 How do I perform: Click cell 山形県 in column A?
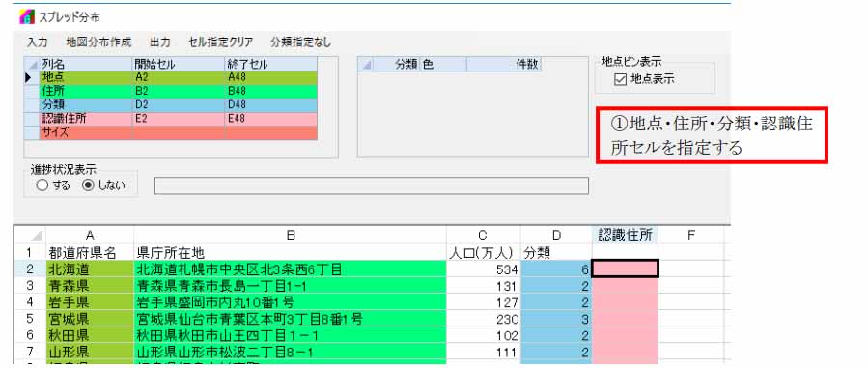pos(90,352)
